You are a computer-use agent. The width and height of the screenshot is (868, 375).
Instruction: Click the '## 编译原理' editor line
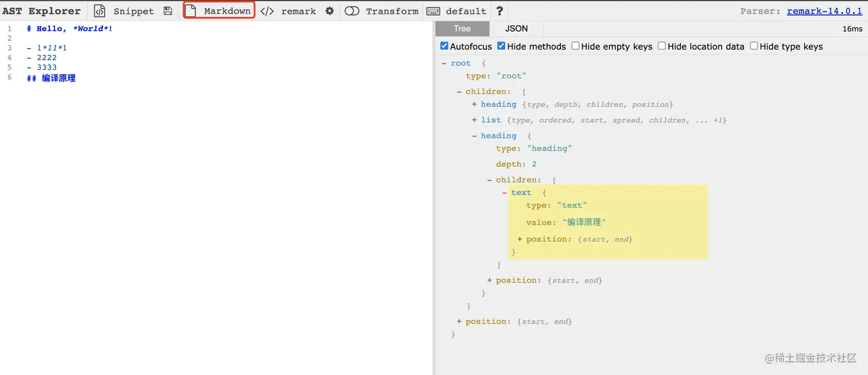[x=51, y=77]
